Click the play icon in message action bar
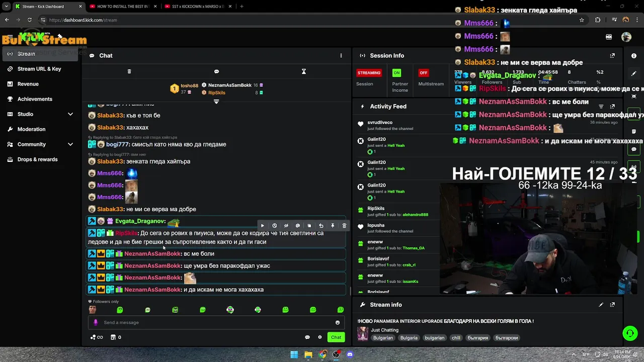644x362 pixels. (x=262, y=226)
